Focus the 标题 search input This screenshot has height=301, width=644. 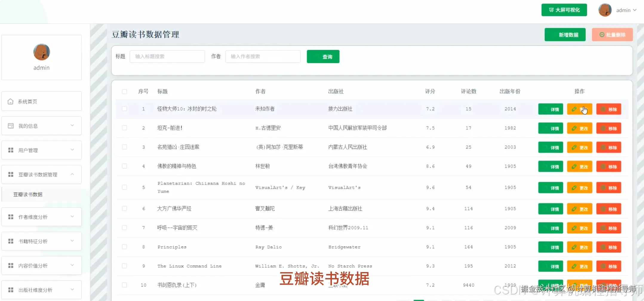tap(167, 56)
